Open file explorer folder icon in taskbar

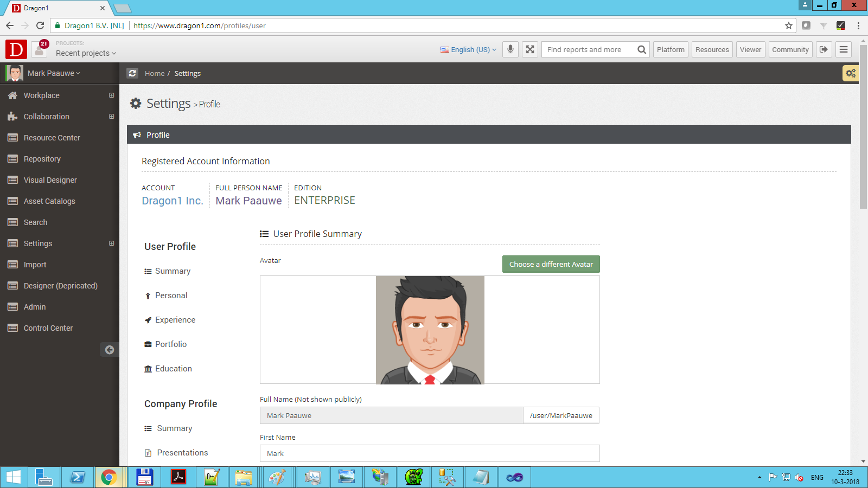point(244,477)
